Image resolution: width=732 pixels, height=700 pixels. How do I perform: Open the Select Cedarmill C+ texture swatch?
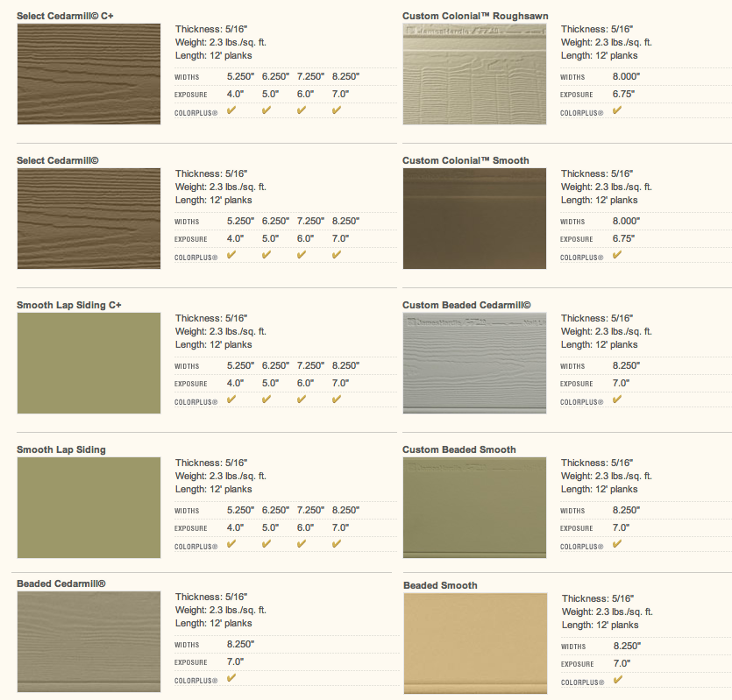pyautogui.click(x=89, y=74)
